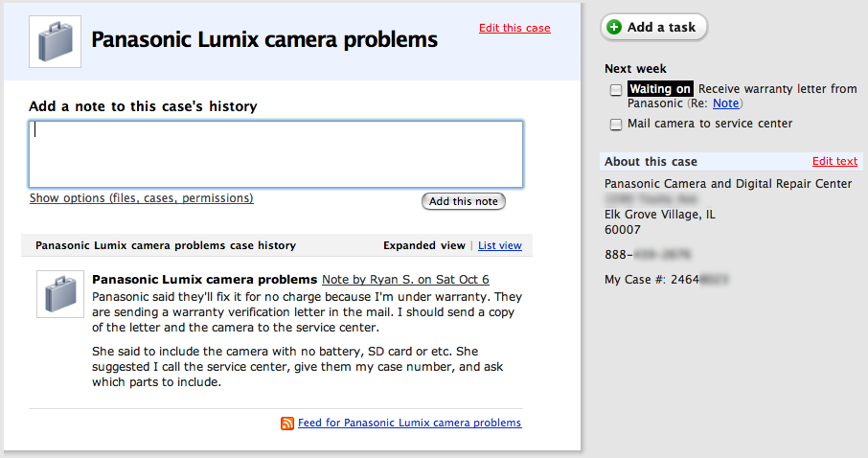Open the Note link in the Waiting on task
The height and width of the screenshot is (458, 868).
pos(726,103)
